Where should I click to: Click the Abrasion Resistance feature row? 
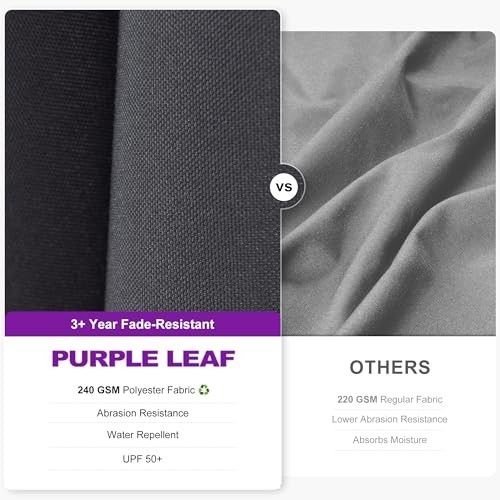143,413
